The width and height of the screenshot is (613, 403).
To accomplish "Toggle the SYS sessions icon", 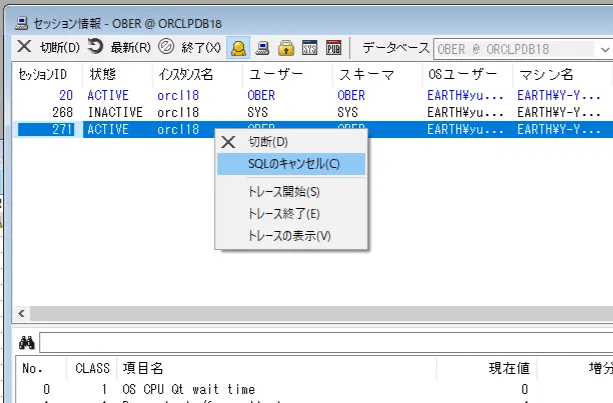I will (x=310, y=48).
